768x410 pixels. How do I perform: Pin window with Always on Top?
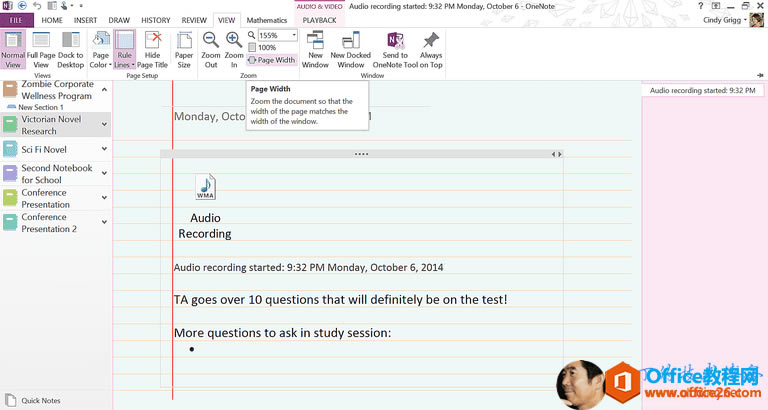point(431,48)
